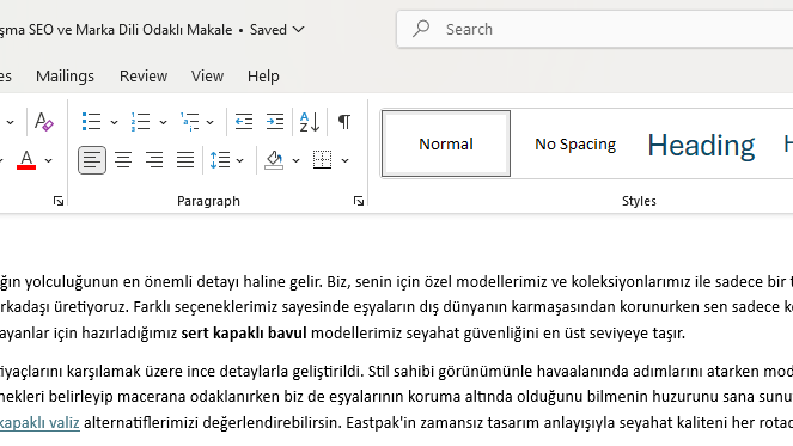Open font color dropdown arrow
793x446 pixels.
point(49,161)
